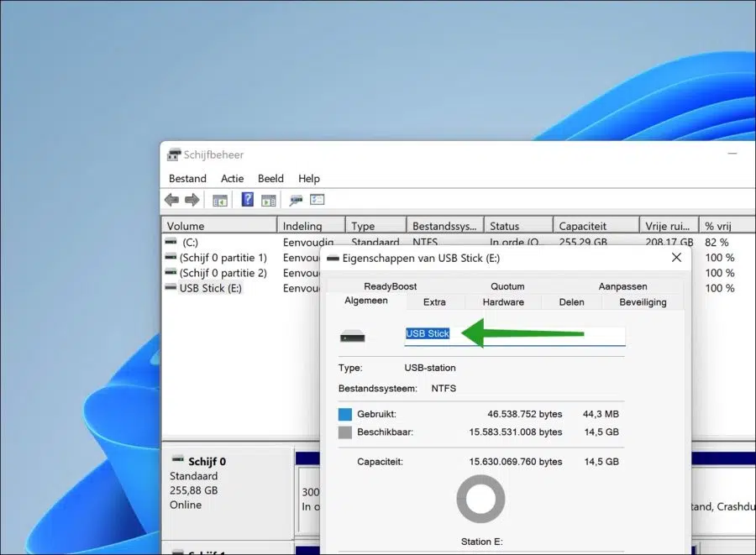Click drive icon next to (C:) volume
This screenshot has height=555, width=756.
[171, 241]
